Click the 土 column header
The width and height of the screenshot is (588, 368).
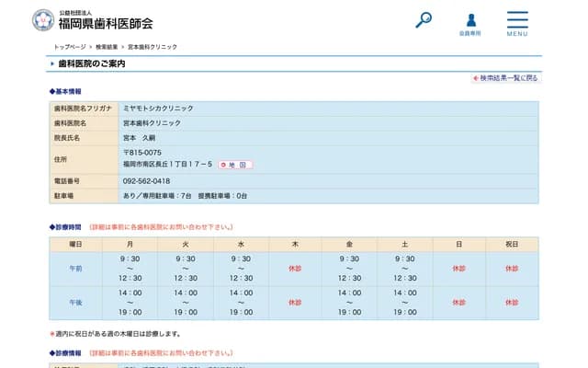[x=404, y=245]
